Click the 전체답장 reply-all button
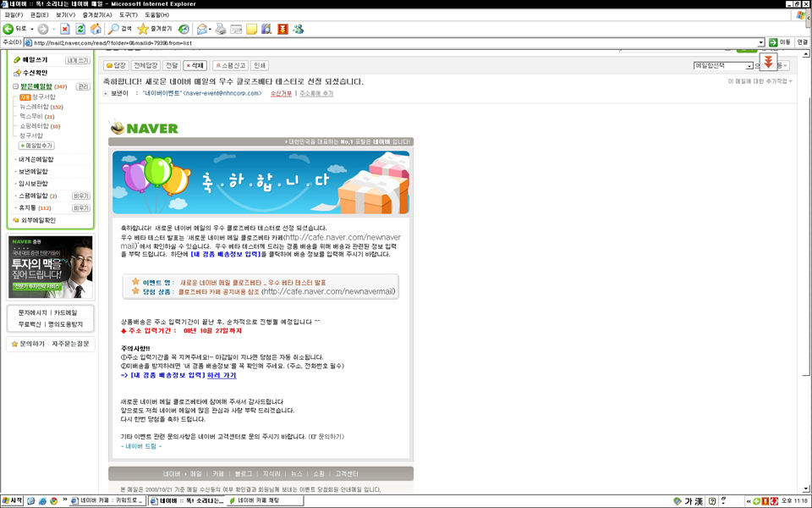Viewport: 812px width, 508px height. 145,66
